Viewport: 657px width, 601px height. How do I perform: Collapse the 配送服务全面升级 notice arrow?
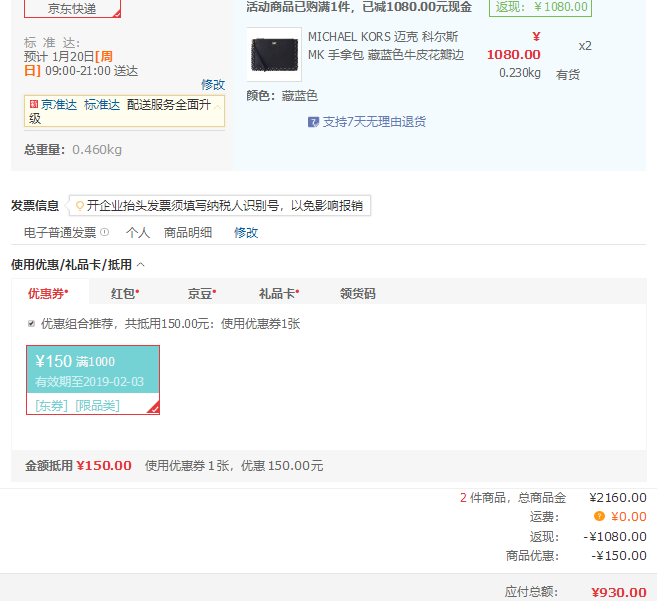(217, 107)
